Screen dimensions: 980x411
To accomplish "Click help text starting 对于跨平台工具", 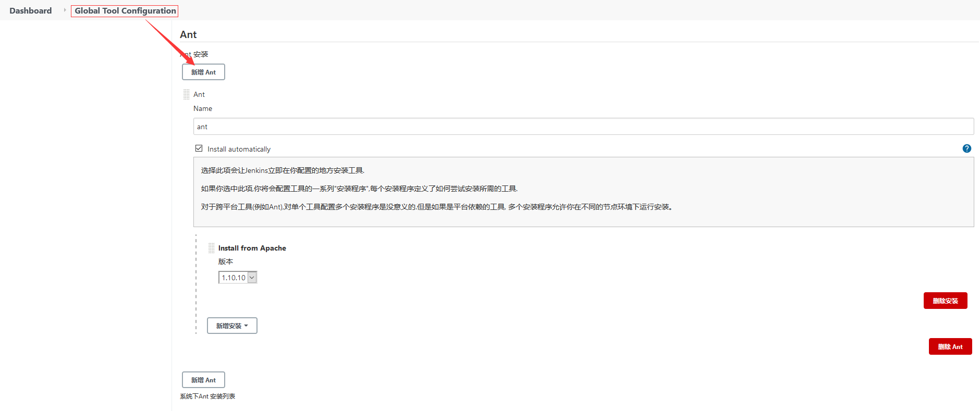I will coord(437,207).
